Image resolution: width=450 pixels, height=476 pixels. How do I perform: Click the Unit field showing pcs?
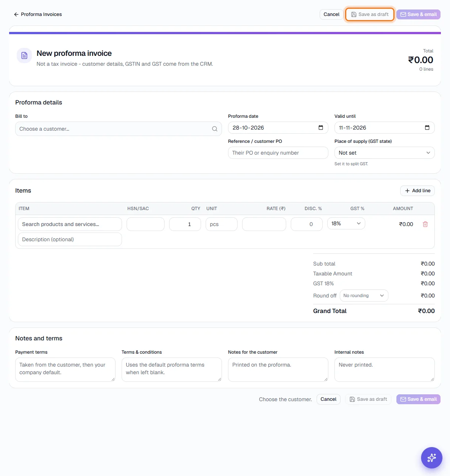[222, 224]
